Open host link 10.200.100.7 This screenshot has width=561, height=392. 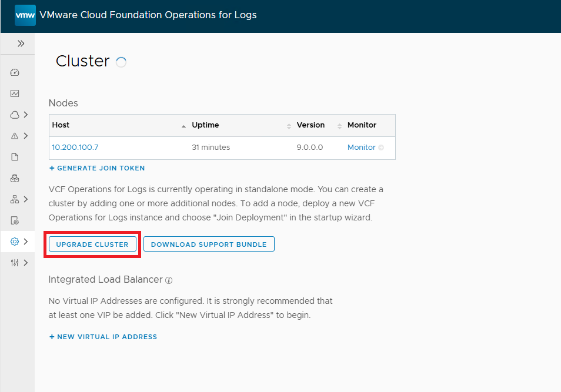[x=75, y=148]
